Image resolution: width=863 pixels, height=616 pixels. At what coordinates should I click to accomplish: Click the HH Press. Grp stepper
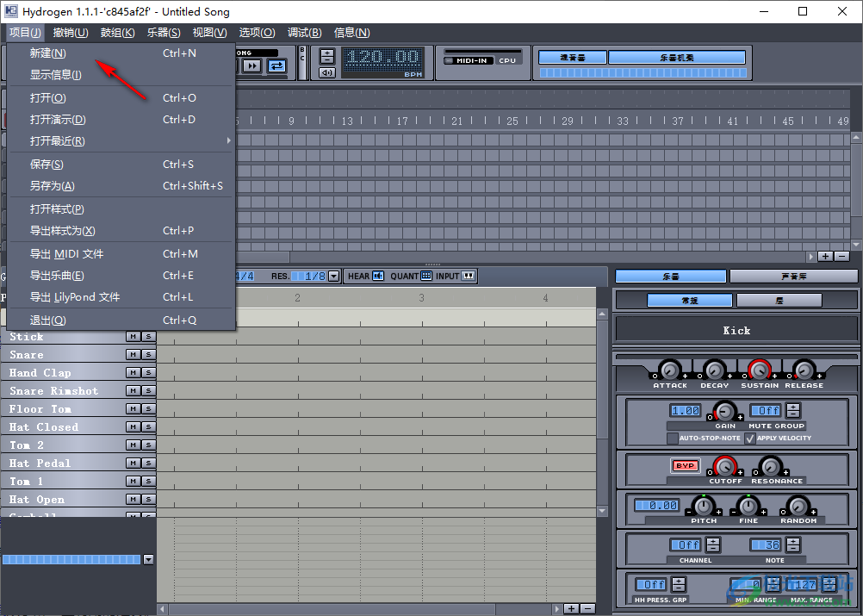coord(680,584)
